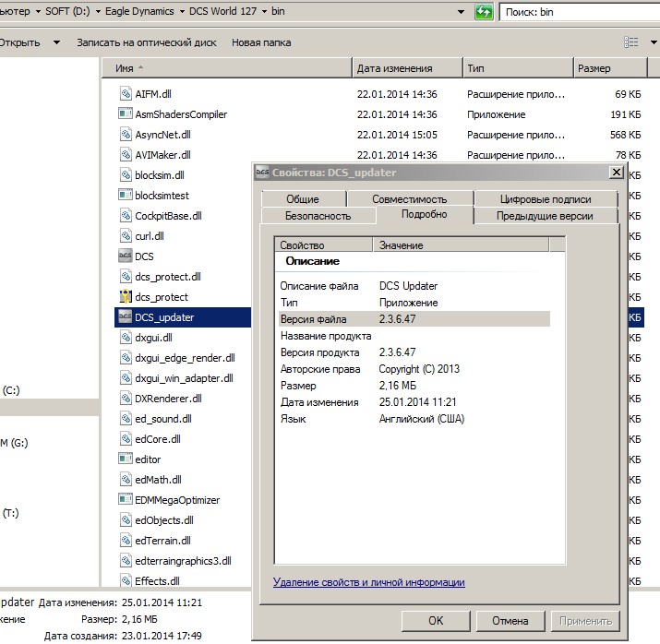The image size is (660, 644).
Task: Expand the arrow after Eagle Dynamics breadcrumb
Action: click(x=182, y=11)
